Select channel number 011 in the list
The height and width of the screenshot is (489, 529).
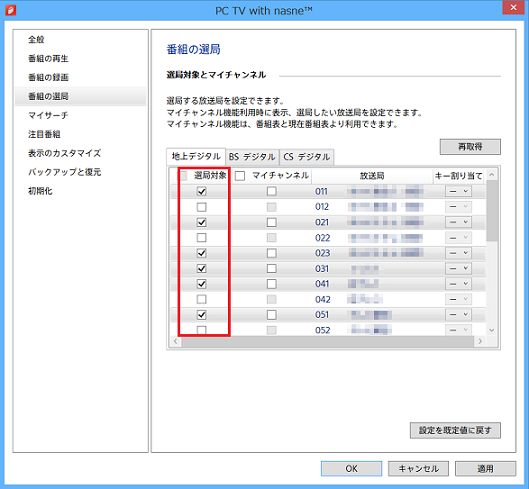[x=321, y=191]
